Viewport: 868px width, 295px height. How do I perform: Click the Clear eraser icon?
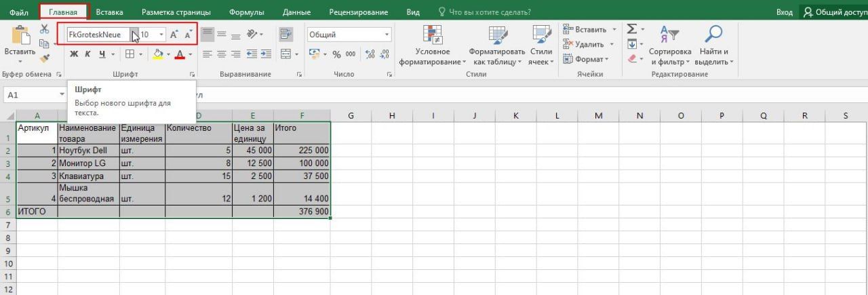[x=632, y=59]
